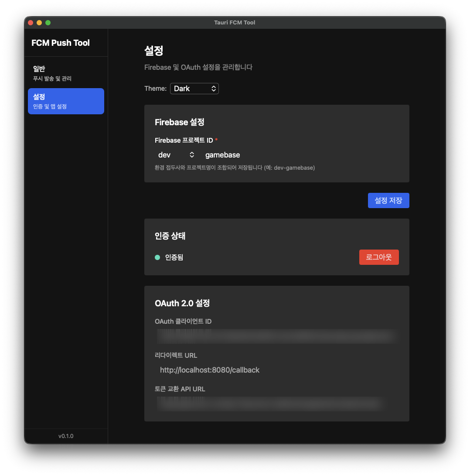The width and height of the screenshot is (470, 476).
Task: Focus the OAuth 클라이언트 ID field
Action: (277, 336)
